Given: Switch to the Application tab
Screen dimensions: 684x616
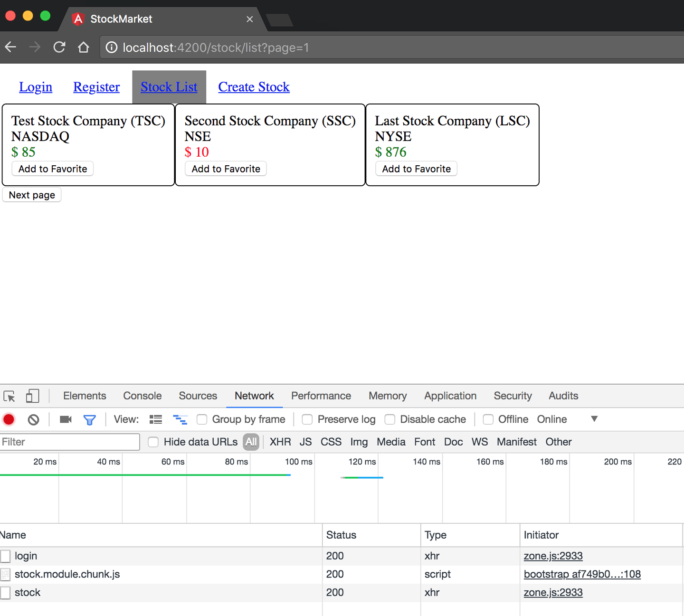Looking at the screenshot, I should pos(450,396).
